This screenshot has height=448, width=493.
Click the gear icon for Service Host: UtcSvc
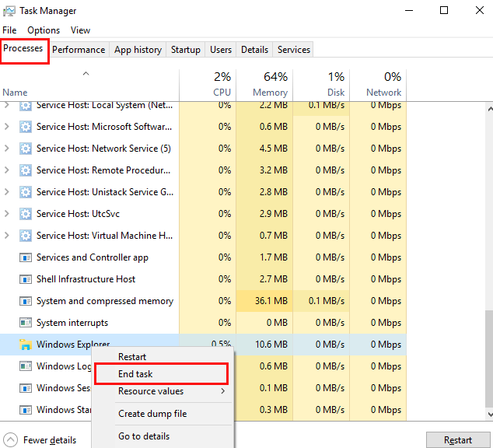click(26, 214)
